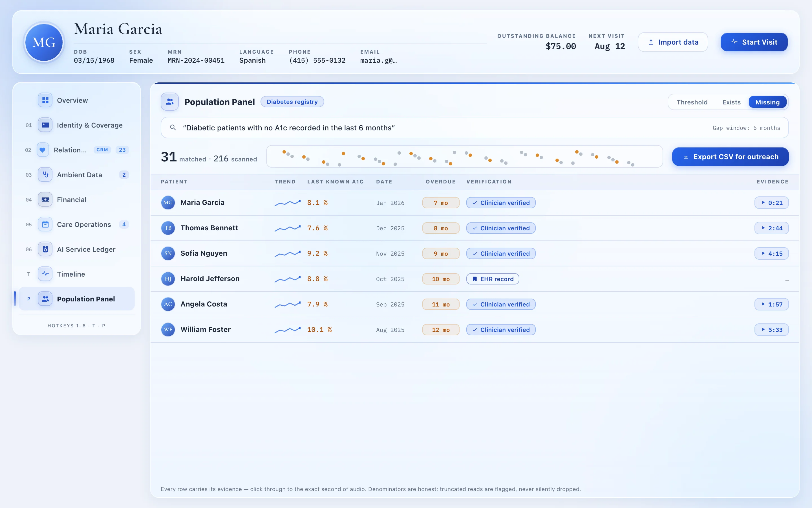Open the Timeline section
Viewport: 812px width, 508px height.
77,274
